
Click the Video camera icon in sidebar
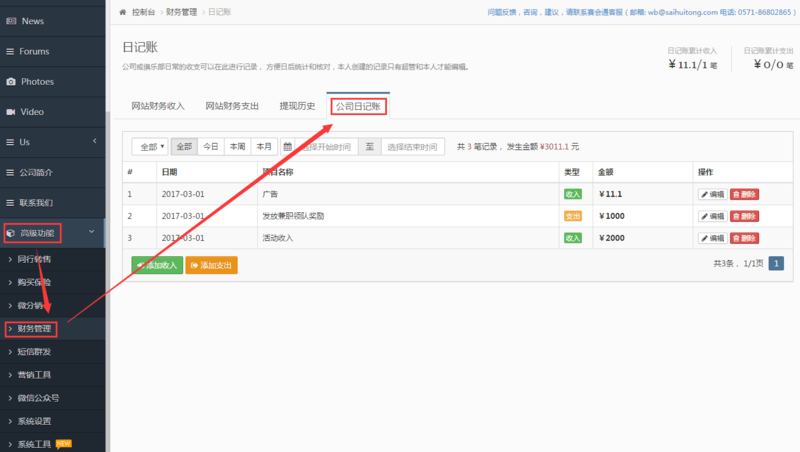11,112
